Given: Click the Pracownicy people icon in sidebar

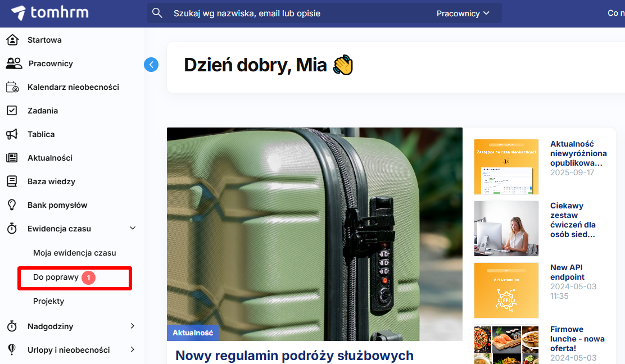Looking at the screenshot, I should point(13,63).
